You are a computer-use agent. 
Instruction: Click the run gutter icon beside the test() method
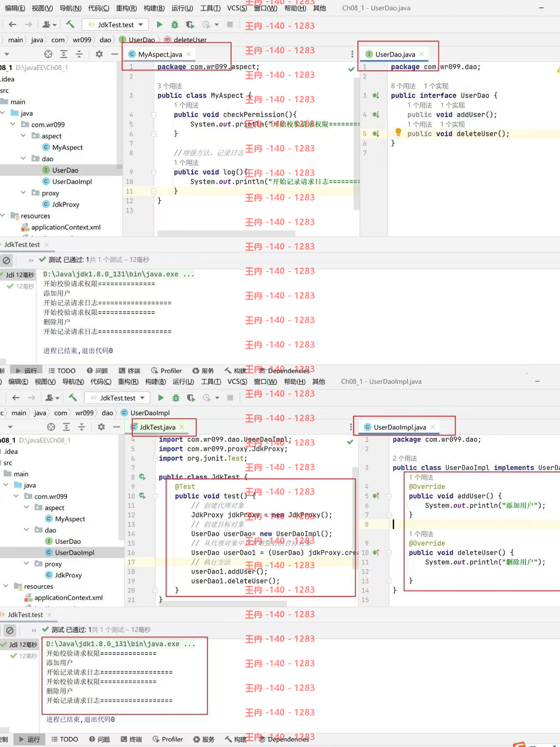pyautogui.click(x=142, y=496)
